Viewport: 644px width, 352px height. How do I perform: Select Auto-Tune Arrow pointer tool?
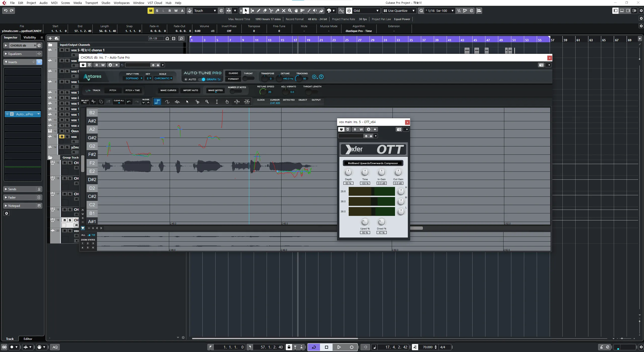[x=187, y=102]
